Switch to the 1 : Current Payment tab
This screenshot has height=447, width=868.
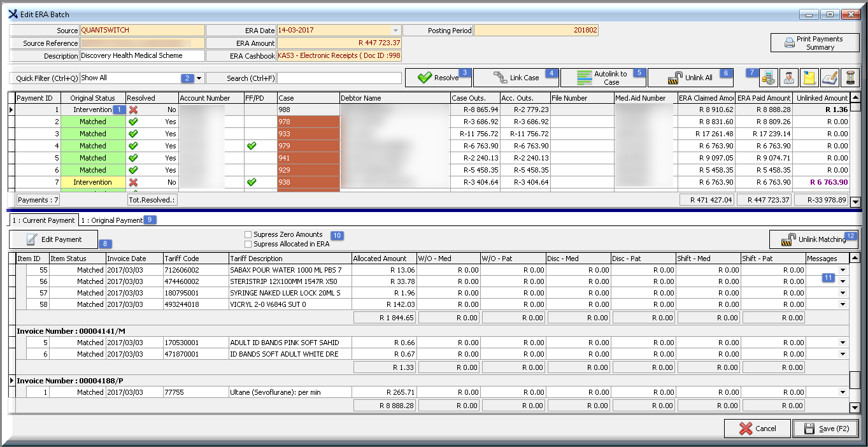(x=43, y=220)
